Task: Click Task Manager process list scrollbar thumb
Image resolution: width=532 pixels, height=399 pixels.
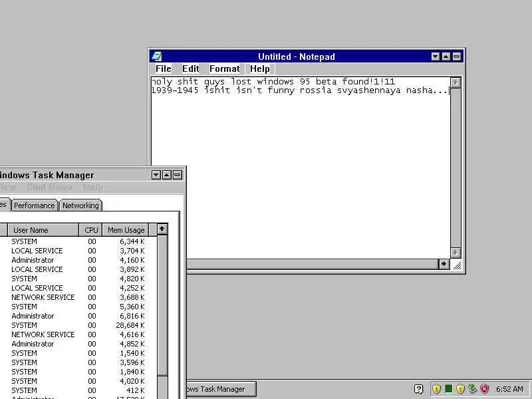Action: point(162,305)
